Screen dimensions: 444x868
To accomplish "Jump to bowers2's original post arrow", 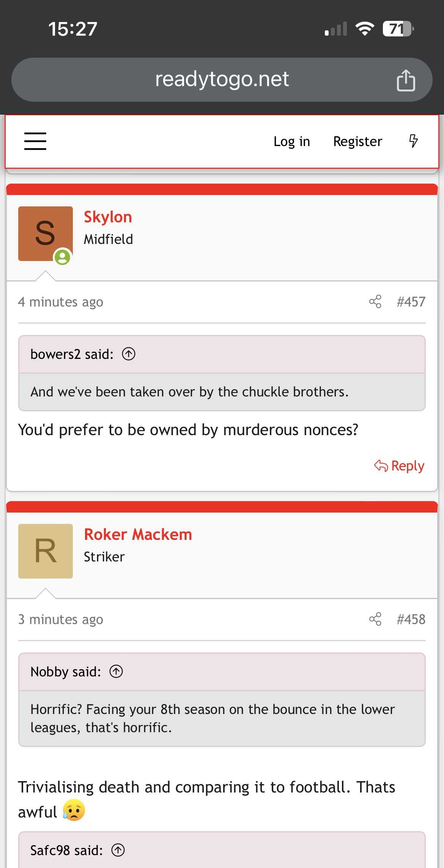I will click(x=129, y=354).
